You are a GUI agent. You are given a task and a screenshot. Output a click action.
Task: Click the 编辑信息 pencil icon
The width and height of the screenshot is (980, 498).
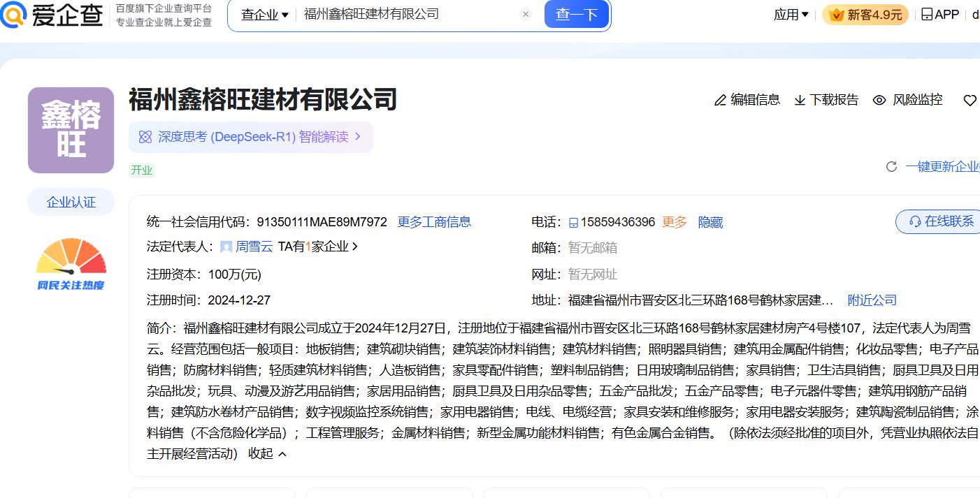pyautogui.click(x=720, y=101)
